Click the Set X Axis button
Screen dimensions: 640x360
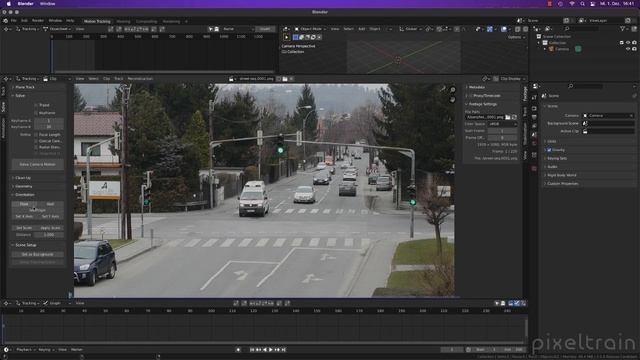tap(24, 216)
